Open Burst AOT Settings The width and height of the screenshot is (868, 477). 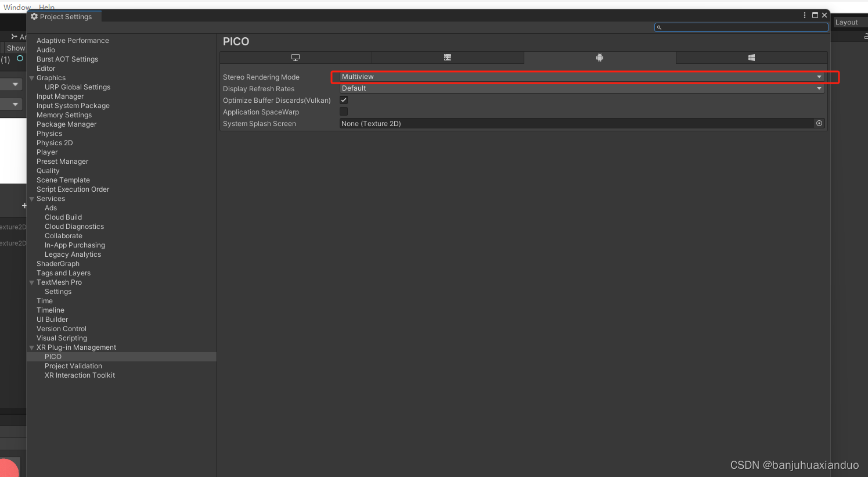67,59
